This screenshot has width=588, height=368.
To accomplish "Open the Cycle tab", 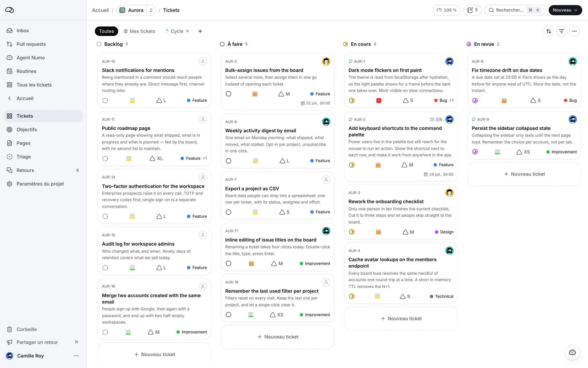I will pos(177,31).
